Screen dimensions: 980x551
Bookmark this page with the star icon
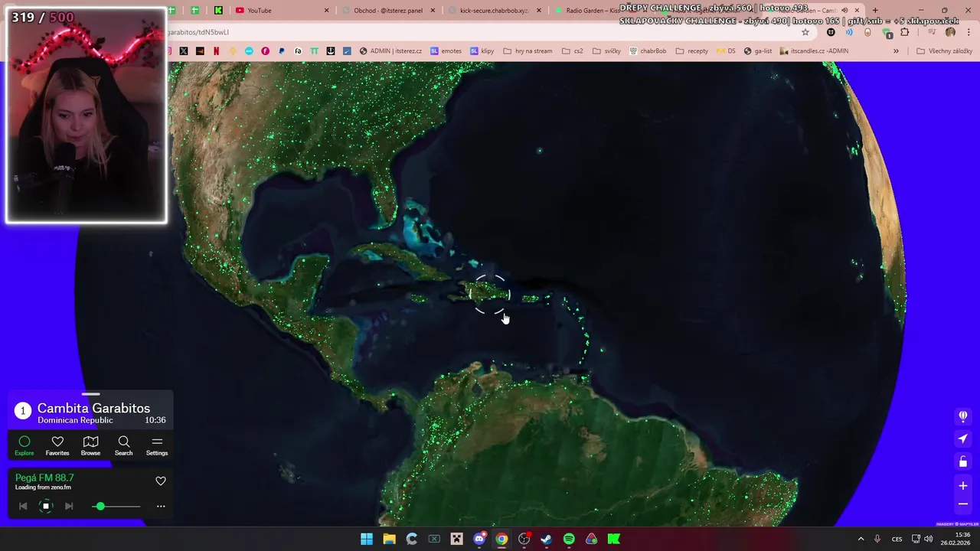(x=805, y=32)
